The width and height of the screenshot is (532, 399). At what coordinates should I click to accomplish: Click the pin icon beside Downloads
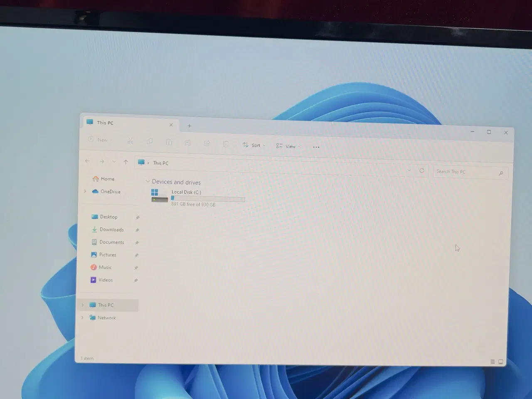(137, 230)
